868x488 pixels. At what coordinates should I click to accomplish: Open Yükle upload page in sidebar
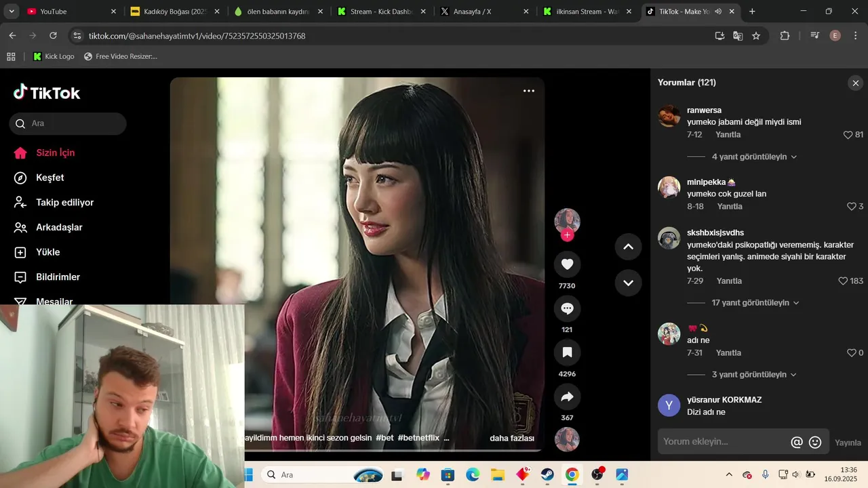[37, 252]
